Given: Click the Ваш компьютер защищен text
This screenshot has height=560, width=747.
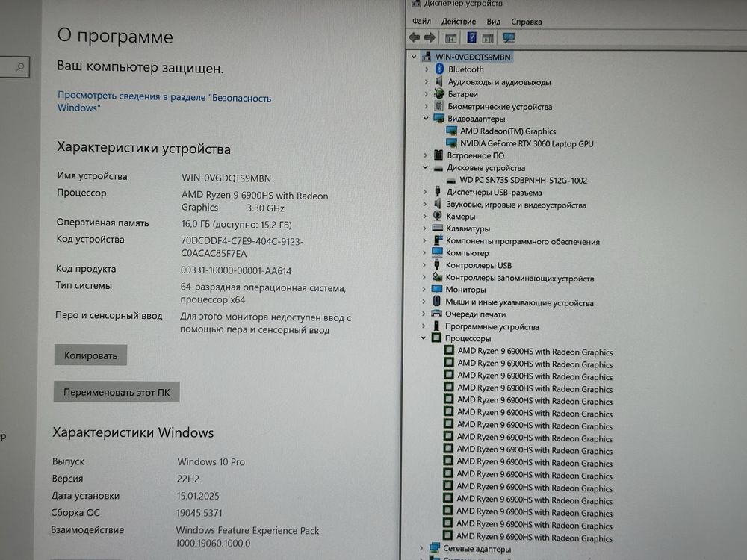Looking at the screenshot, I should click(140, 66).
